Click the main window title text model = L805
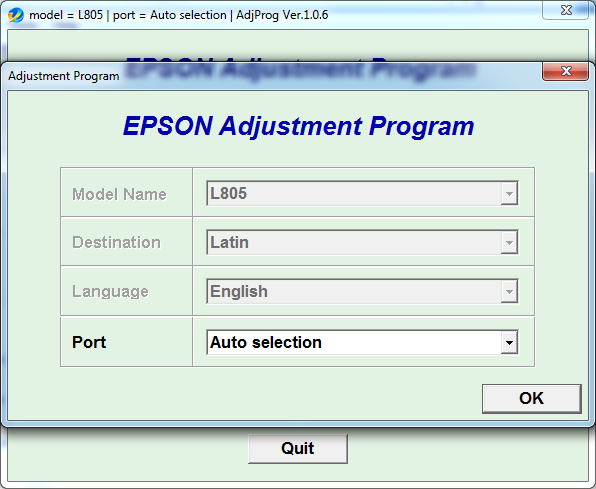 66,15
